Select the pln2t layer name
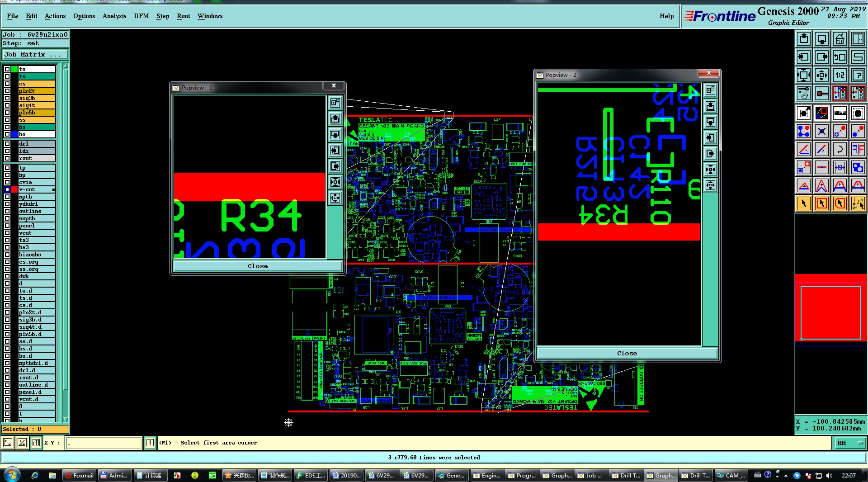868x482 pixels. pos(37,91)
